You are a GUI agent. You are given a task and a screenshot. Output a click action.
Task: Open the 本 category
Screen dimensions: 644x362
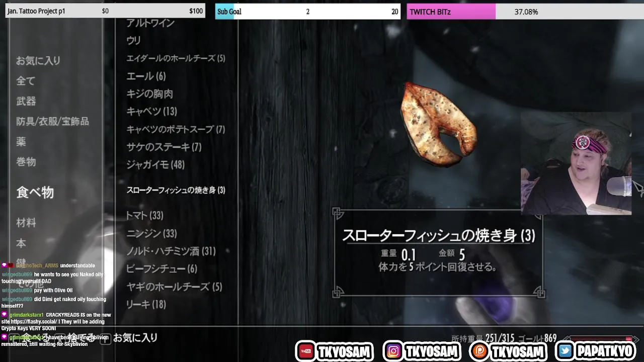click(21, 243)
